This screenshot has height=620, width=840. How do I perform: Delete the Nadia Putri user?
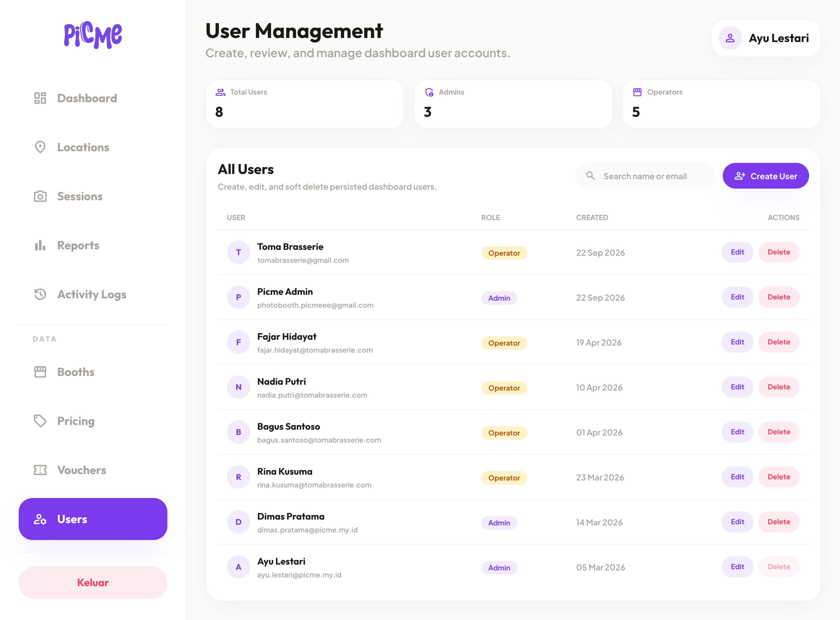[x=778, y=387]
